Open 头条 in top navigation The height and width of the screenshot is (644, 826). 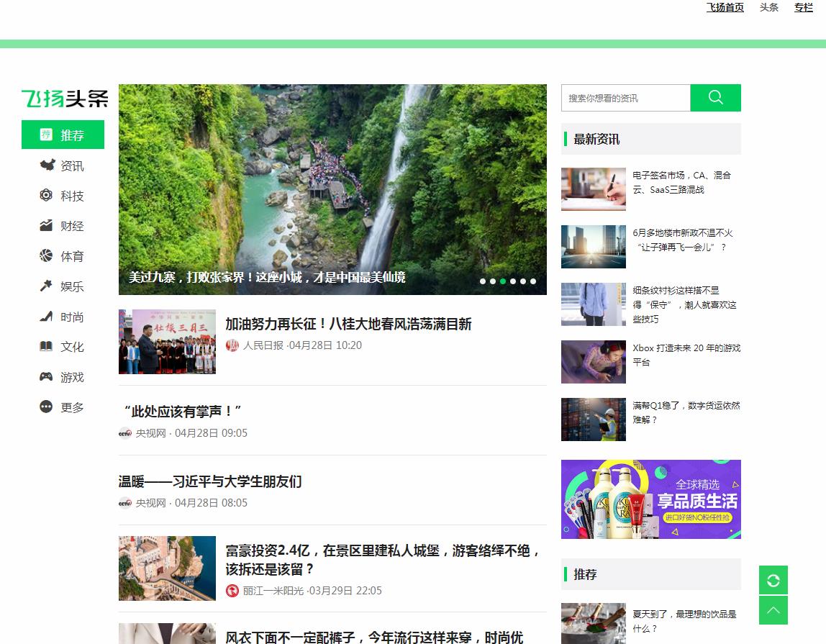tap(769, 7)
